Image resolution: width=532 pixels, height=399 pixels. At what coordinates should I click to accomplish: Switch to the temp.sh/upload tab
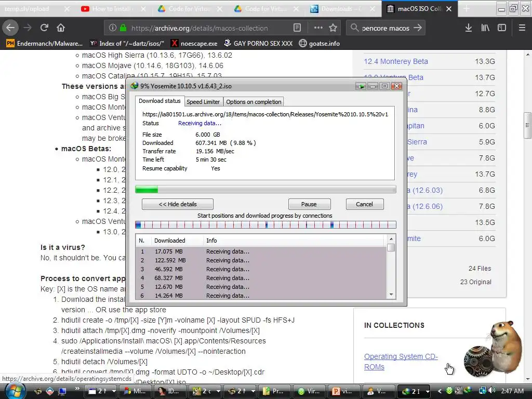pos(34,9)
